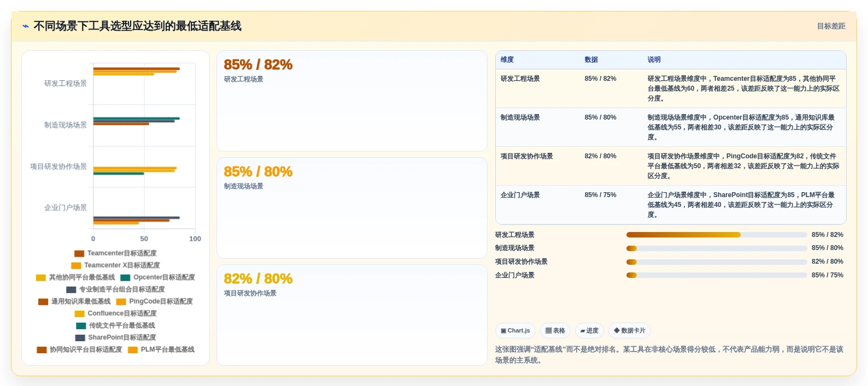The width and height of the screenshot is (868, 386).
Task: Click the page title 不同场景下工具选型应达到的最低适配基线
Action: tap(137, 26)
